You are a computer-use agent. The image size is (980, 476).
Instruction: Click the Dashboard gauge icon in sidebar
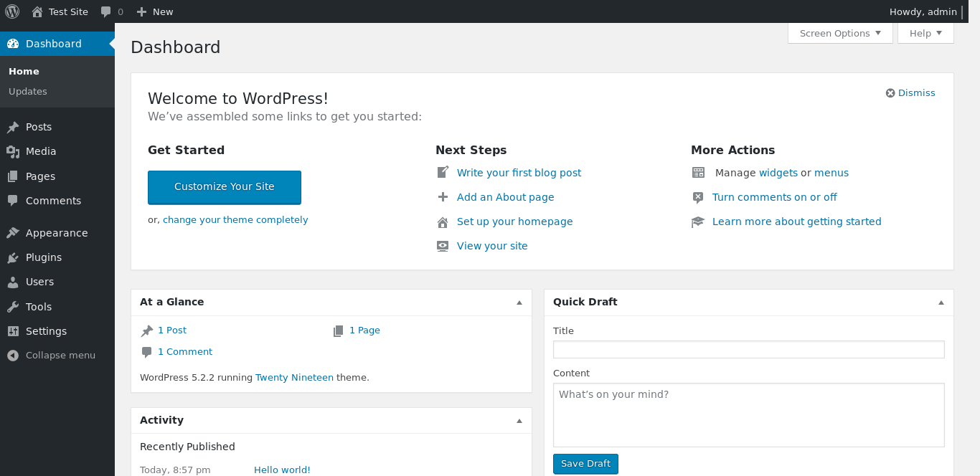click(13, 44)
